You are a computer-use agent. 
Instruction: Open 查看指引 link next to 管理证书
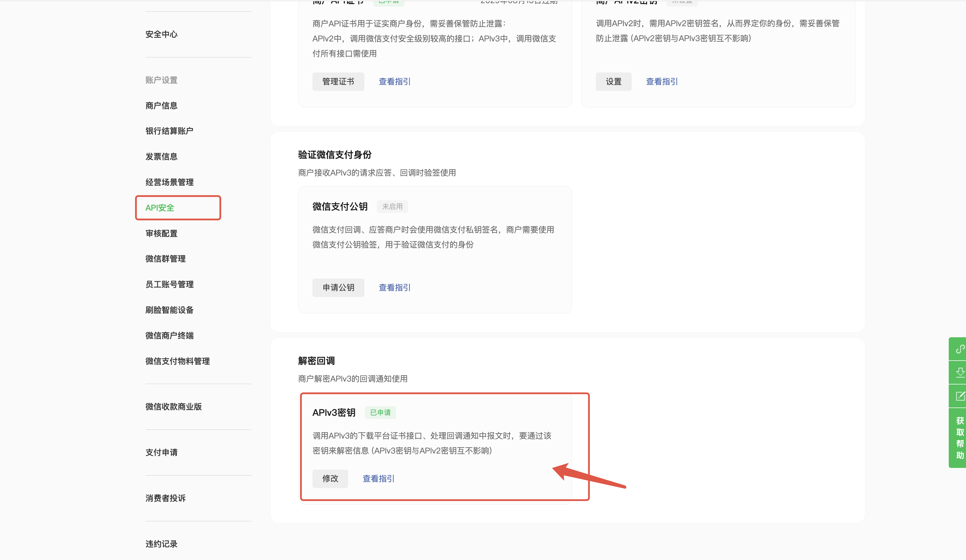click(x=395, y=82)
